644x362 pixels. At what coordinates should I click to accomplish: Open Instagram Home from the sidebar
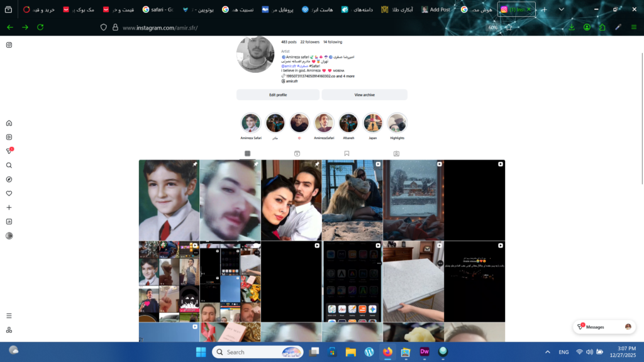point(9,123)
